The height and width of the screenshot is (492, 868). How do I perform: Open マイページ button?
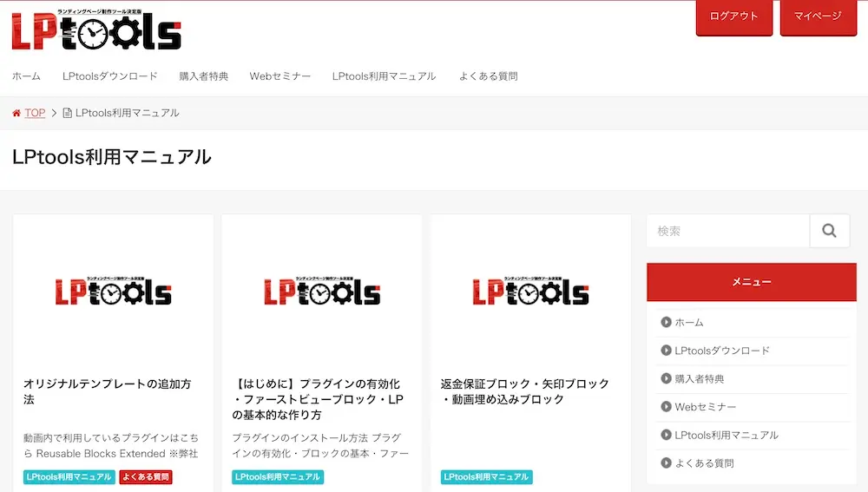pos(819,16)
